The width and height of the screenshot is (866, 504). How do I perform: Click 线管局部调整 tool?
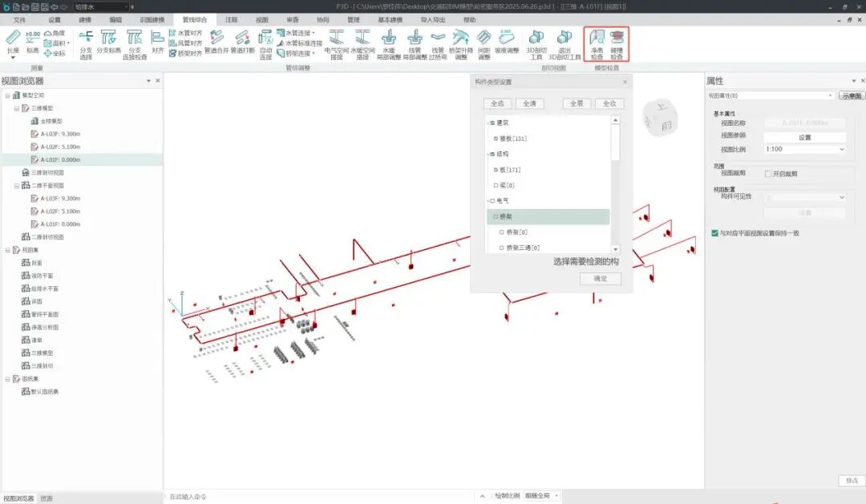(415, 44)
